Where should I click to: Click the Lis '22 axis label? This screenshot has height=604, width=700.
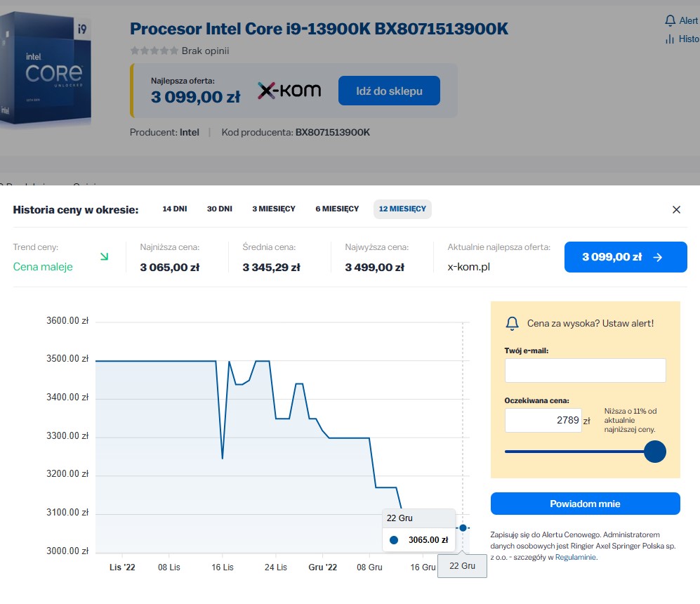[122, 567]
